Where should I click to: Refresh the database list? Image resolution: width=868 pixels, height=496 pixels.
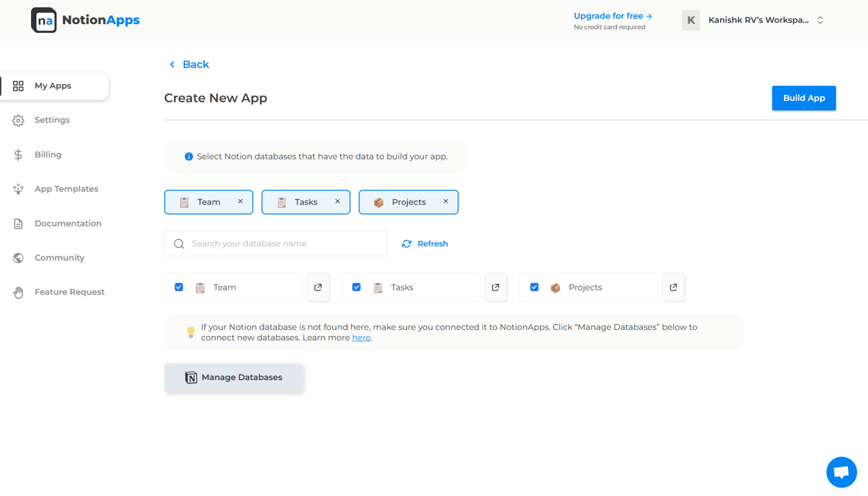coord(425,243)
